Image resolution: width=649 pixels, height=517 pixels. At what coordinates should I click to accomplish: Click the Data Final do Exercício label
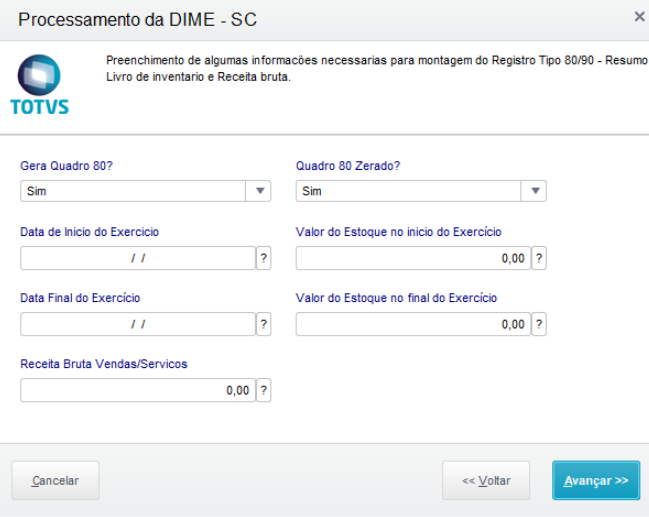click(x=80, y=298)
